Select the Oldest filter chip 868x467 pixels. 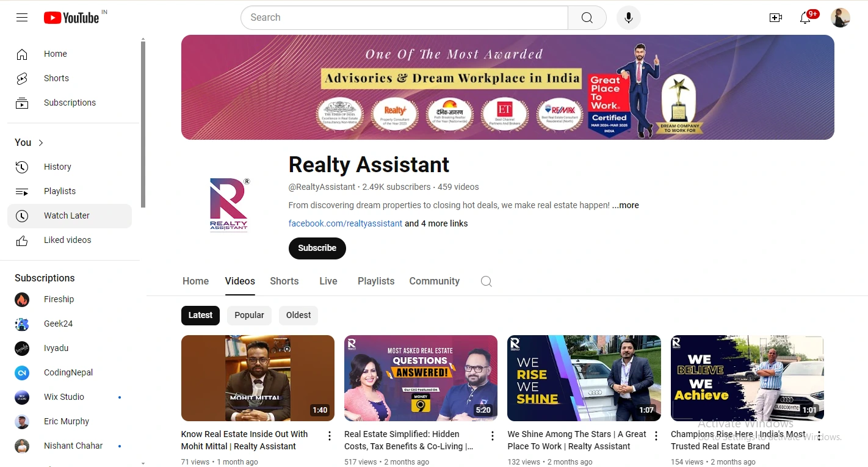point(298,315)
